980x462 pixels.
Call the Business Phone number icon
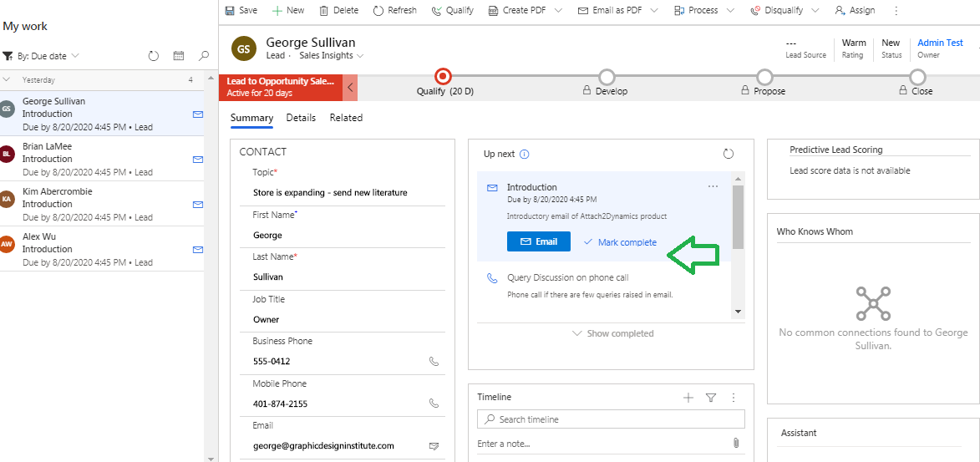[x=434, y=362]
